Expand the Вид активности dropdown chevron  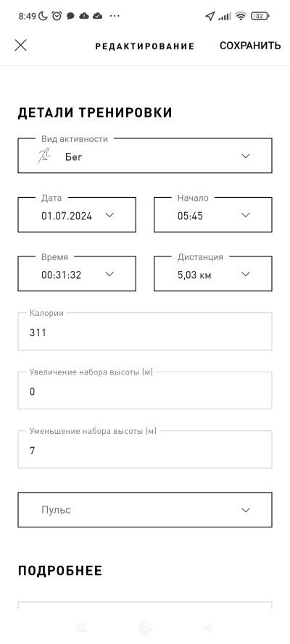pos(246,156)
